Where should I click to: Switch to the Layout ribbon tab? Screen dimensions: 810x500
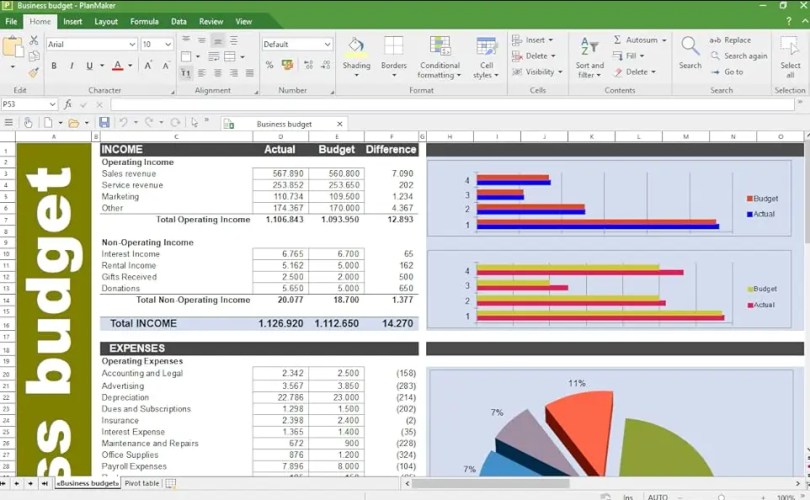pos(106,22)
